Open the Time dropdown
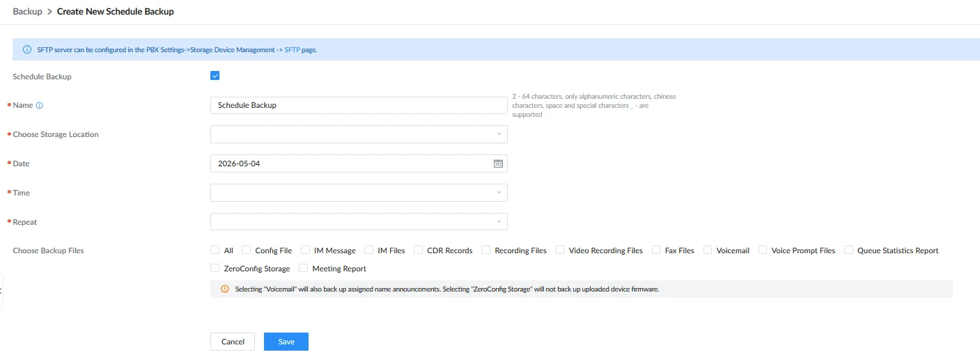Viewport: 980px width, 359px height. point(359,193)
